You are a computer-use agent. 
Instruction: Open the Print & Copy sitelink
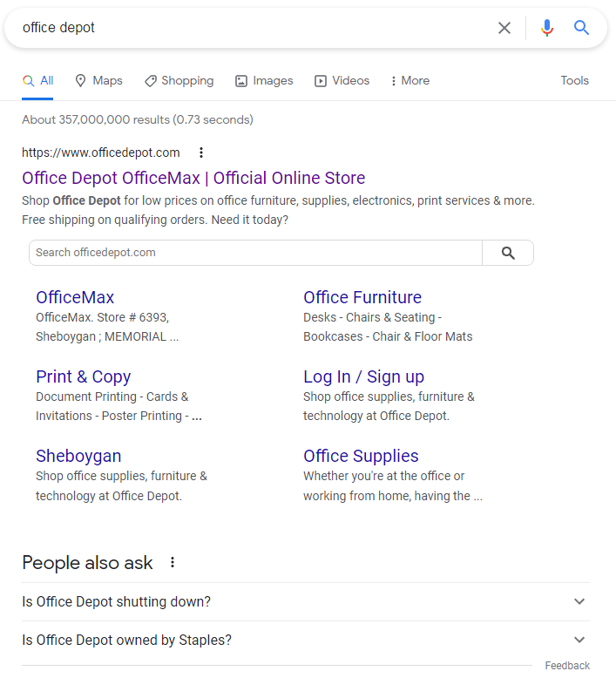click(83, 376)
